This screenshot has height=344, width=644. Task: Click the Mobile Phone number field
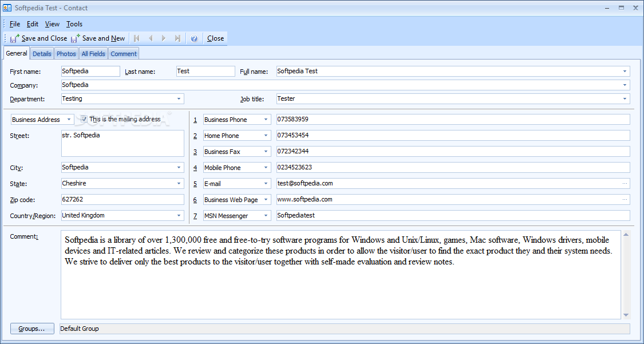[453, 168]
